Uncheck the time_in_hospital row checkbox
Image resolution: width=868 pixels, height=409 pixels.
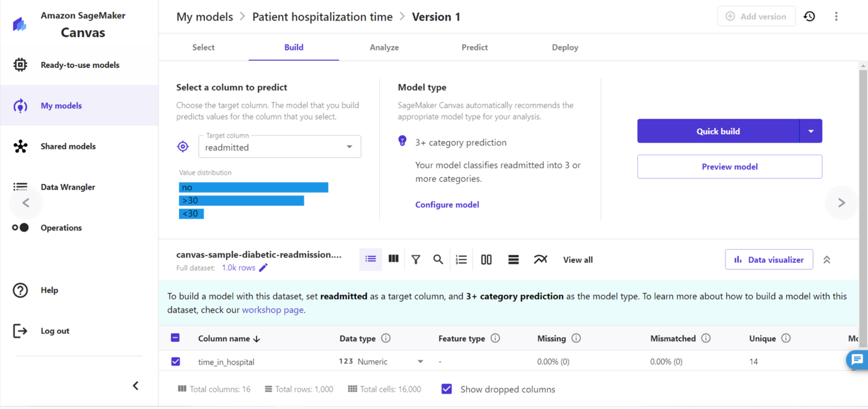coord(176,361)
